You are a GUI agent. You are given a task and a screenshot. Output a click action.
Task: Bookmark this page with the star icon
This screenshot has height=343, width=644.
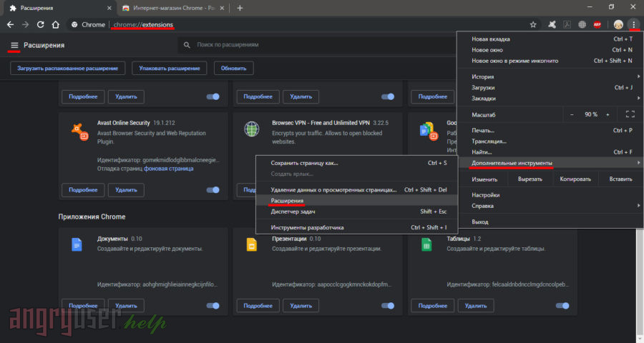[x=533, y=24]
